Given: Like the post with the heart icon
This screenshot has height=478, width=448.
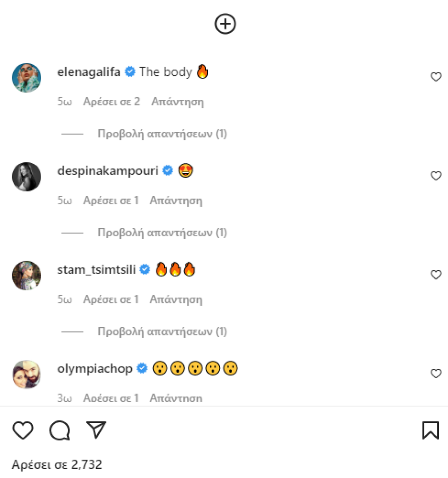Looking at the screenshot, I should pos(23,431).
